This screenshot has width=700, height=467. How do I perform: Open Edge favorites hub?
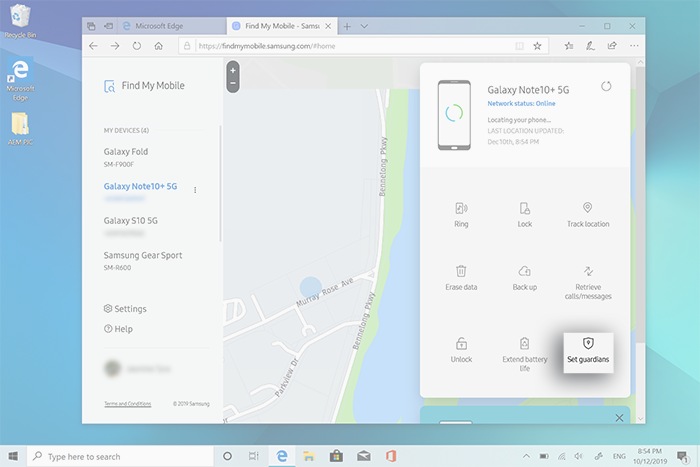pyautogui.click(x=569, y=46)
